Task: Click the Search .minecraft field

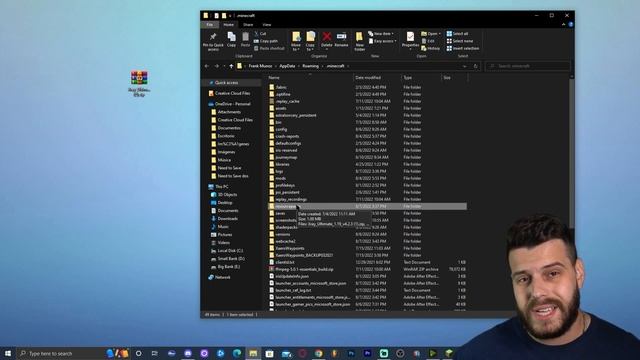Action: (x=527, y=66)
